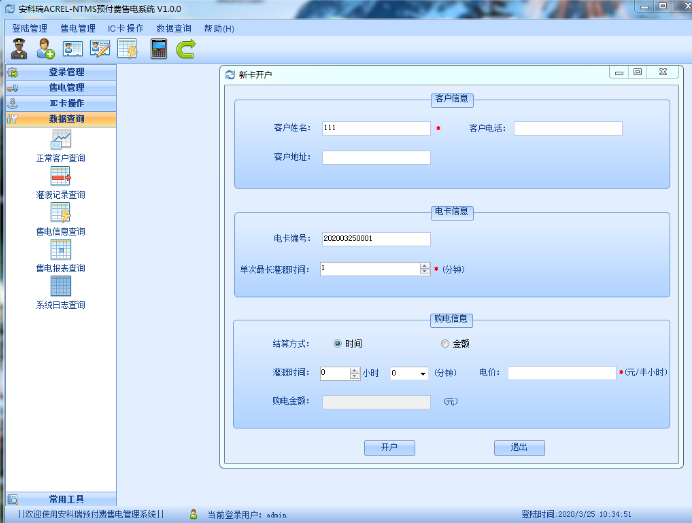Click the card edit pencil toolbar icon
The image size is (692, 523).
pos(100,49)
